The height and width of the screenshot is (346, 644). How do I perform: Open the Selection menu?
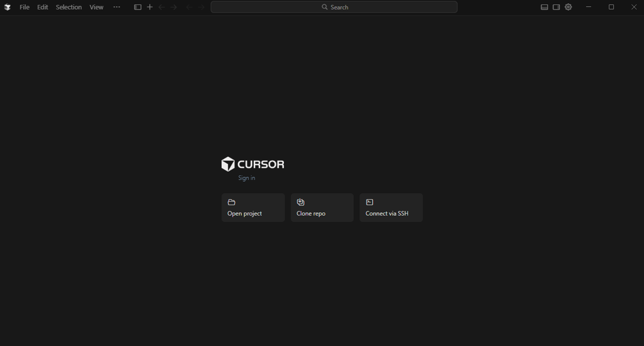(69, 7)
